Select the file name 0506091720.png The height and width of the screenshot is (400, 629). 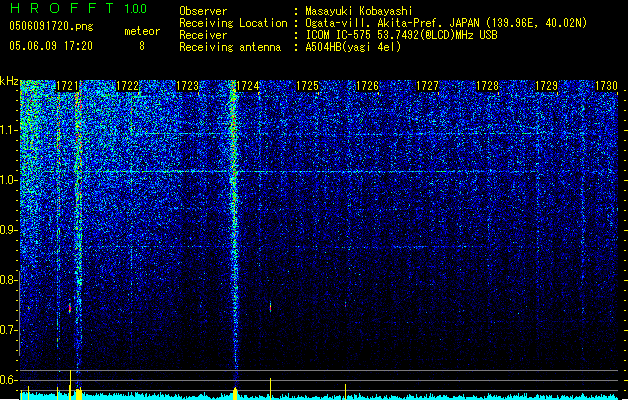(51, 26)
